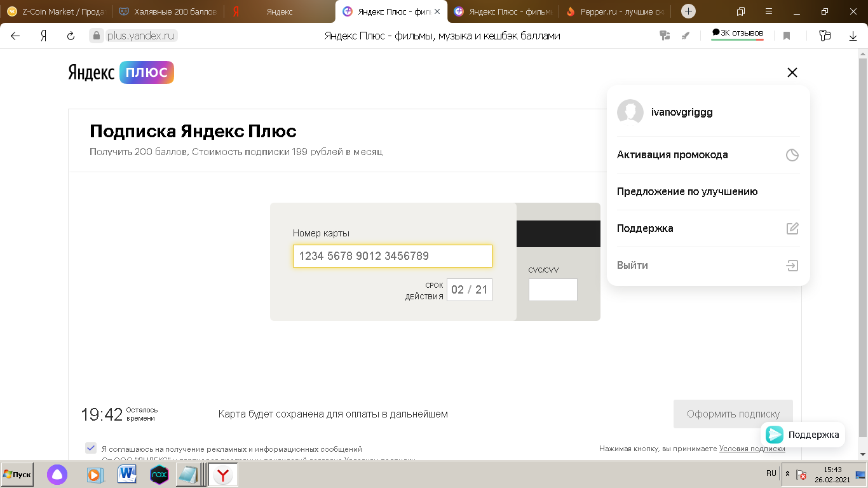Open the password manager key icon
Viewport: 868px width, 488px height.
click(x=665, y=36)
